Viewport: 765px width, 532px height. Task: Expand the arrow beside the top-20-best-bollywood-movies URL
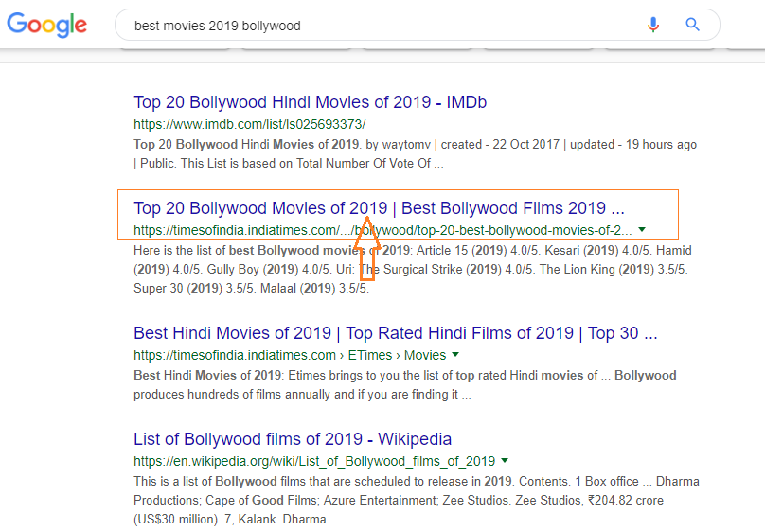[x=642, y=230]
